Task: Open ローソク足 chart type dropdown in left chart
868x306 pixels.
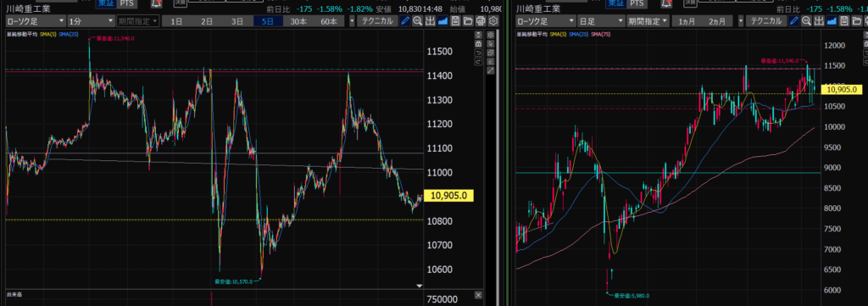Action: (x=36, y=21)
